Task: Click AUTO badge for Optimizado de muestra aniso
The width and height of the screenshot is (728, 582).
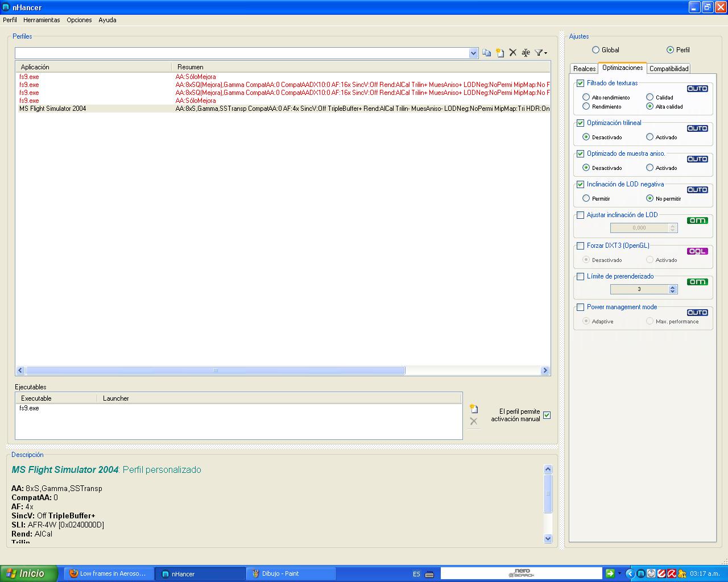Action: [x=697, y=159]
